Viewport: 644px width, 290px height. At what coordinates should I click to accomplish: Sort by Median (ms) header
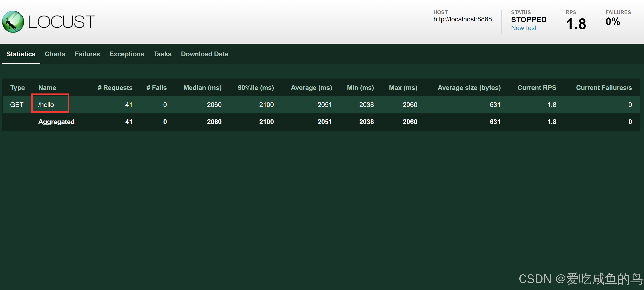click(x=202, y=88)
